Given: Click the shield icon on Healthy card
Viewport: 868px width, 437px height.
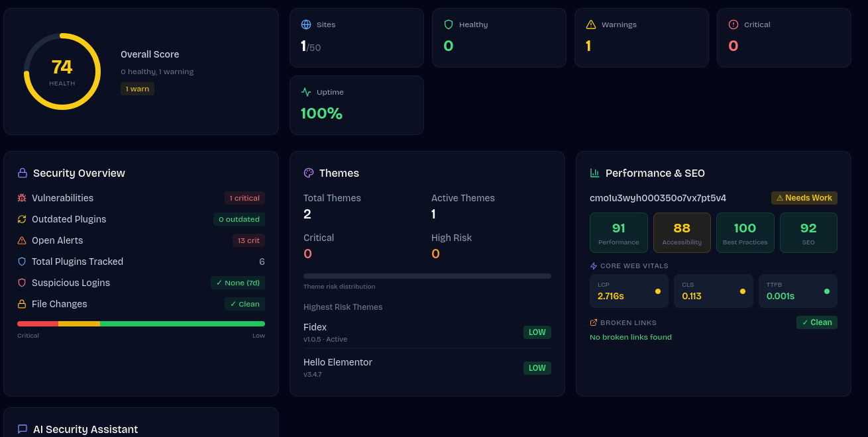Looking at the screenshot, I should pos(449,24).
